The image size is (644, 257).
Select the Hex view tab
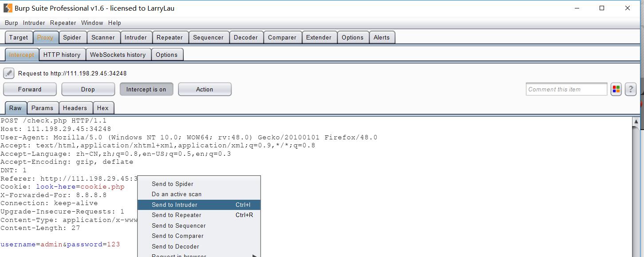[x=103, y=108]
